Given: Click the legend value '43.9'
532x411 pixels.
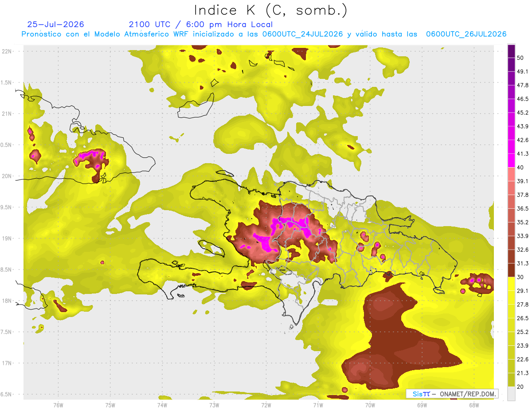Looking at the screenshot, I should 523,126.
